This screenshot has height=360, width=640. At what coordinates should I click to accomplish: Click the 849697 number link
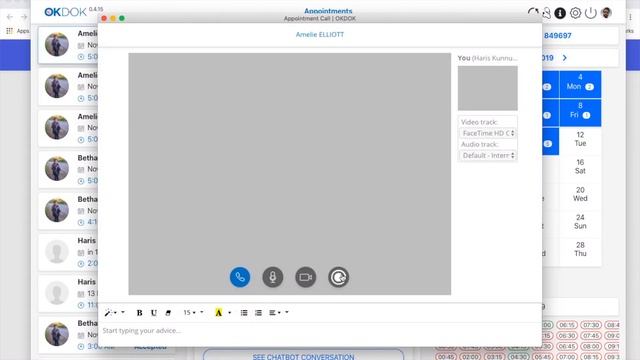pyautogui.click(x=558, y=36)
